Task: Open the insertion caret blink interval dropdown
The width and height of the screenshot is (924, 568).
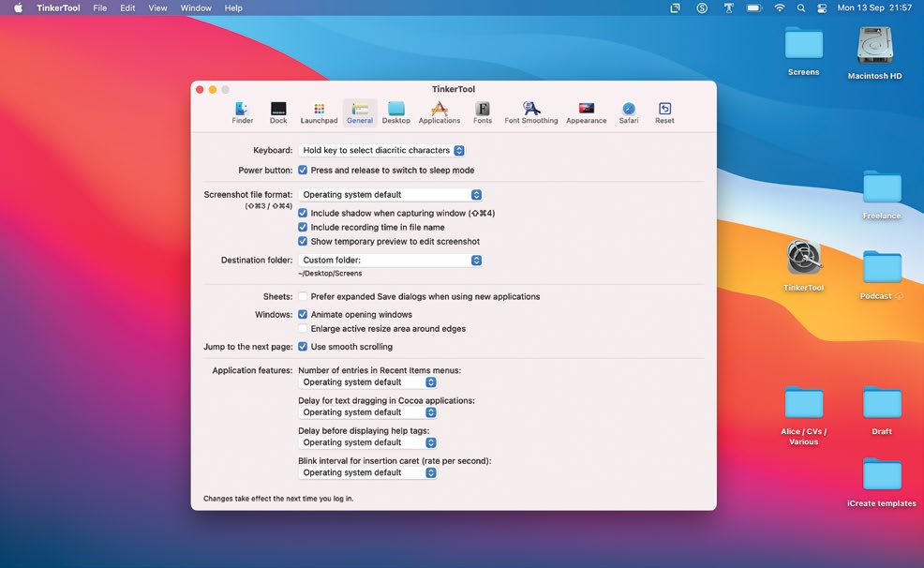Action: tap(367, 472)
